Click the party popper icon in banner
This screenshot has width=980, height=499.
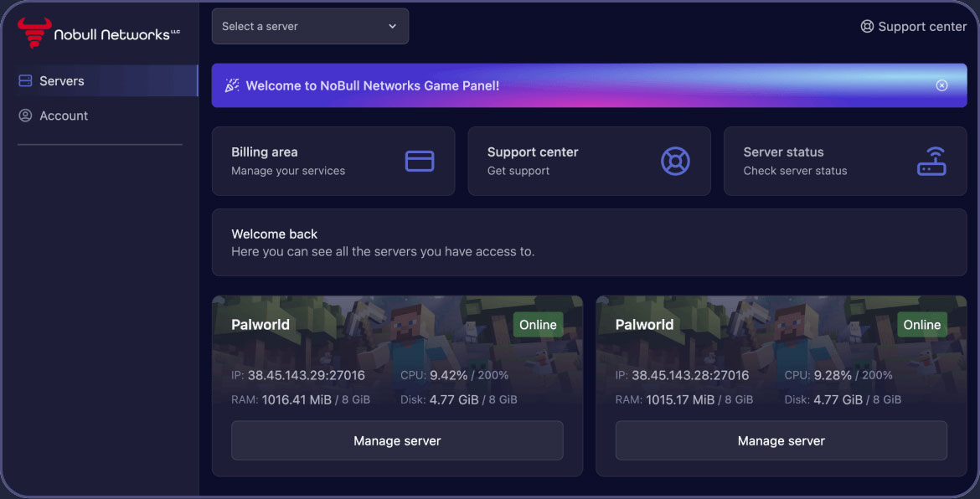click(232, 85)
